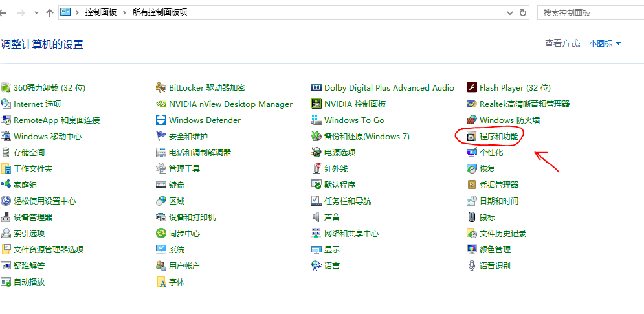644x314 pixels.
Task: Open the 索引选项 link
Action: [x=29, y=234]
